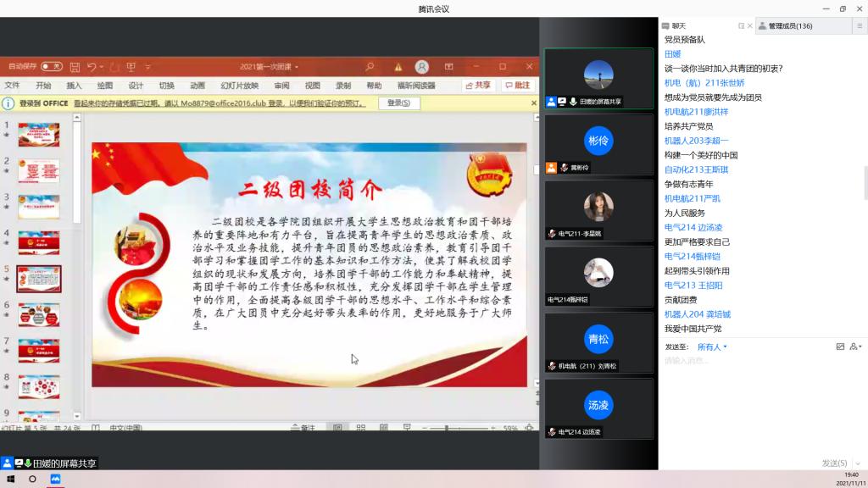This screenshot has width=868, height=488.
Task: Toggle the AutoSave switch
Action: (x=52, y=66)
